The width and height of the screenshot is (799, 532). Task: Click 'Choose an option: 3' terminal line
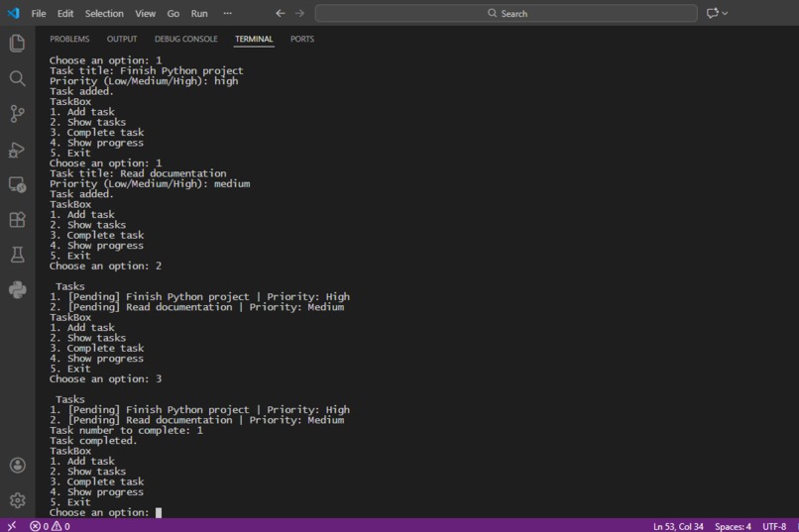click(x=105, y=379)
